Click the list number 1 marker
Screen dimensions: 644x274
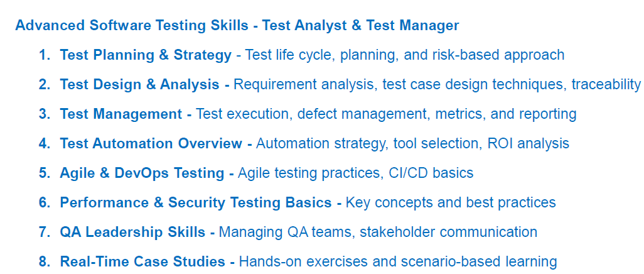tap(44, 55)
